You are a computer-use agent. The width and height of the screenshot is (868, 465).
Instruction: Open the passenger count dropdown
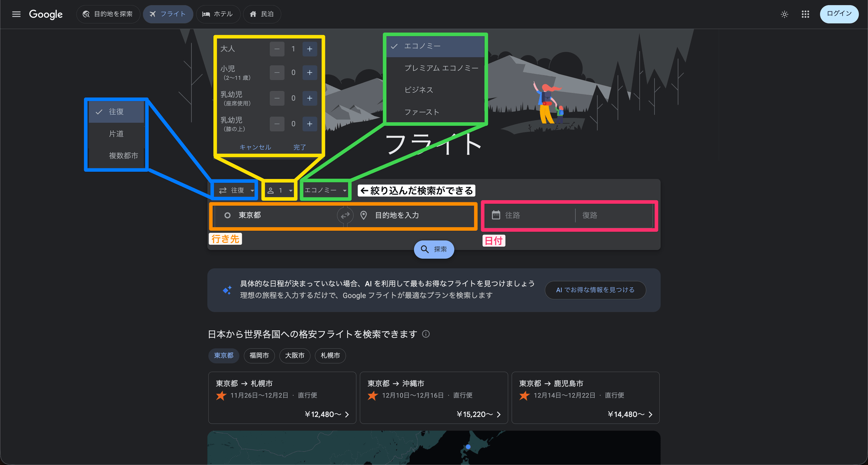[x=280, y=190]
